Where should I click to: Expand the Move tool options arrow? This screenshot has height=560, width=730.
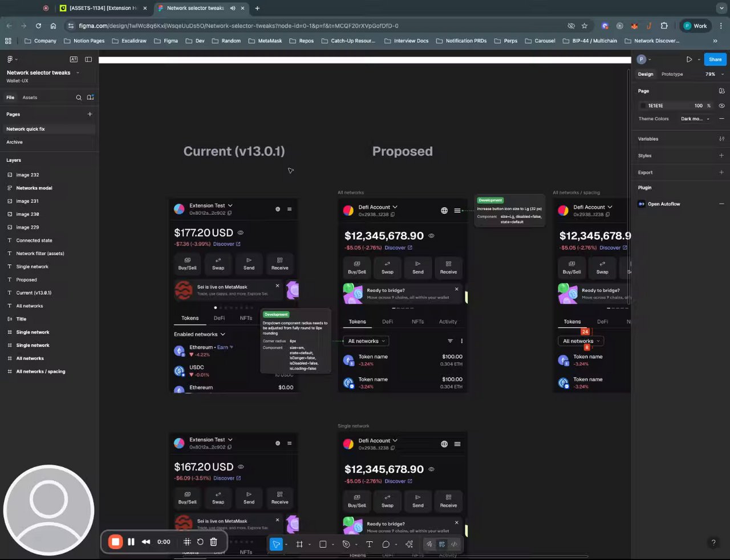coord(286,545)
